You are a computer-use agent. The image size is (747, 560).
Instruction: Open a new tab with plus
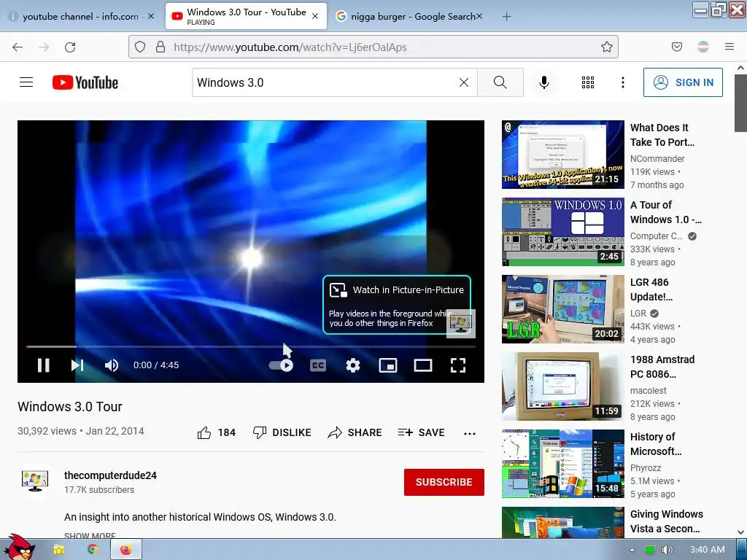click(506, 16)
